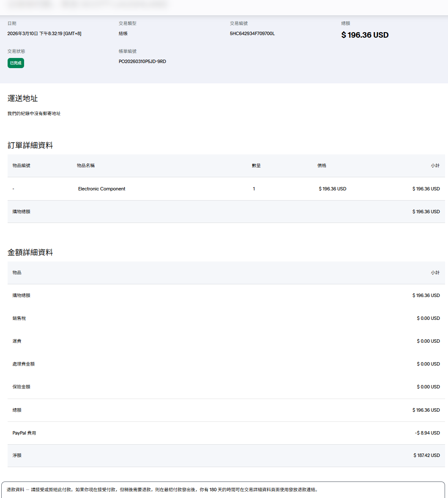Click the 價格 column header
The image size is (448, 498).
(x=322, y=165)
